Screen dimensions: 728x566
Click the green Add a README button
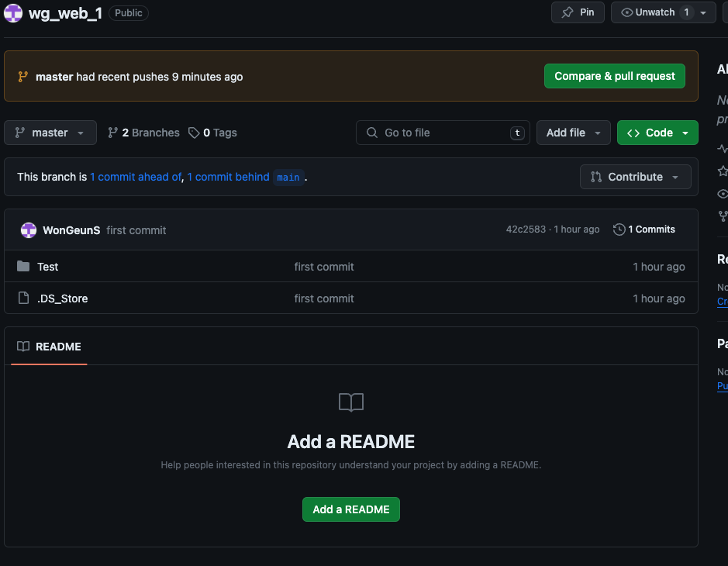(x=351, y=509)
